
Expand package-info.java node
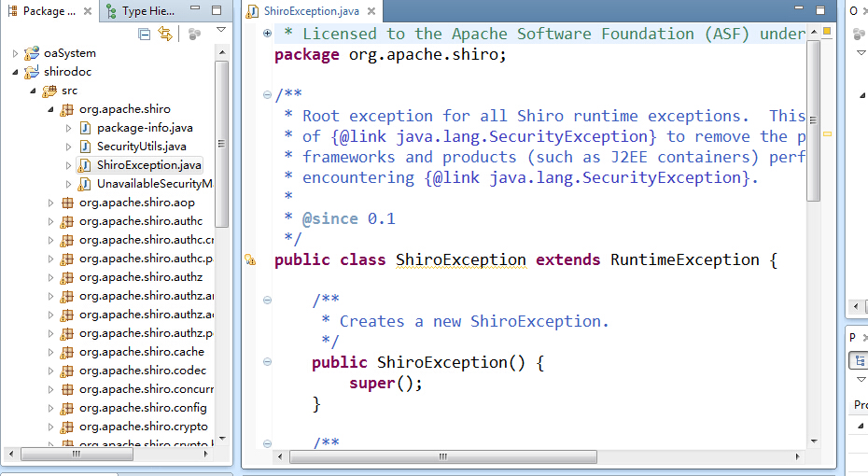pyautogui.click(x=68, y=129)
